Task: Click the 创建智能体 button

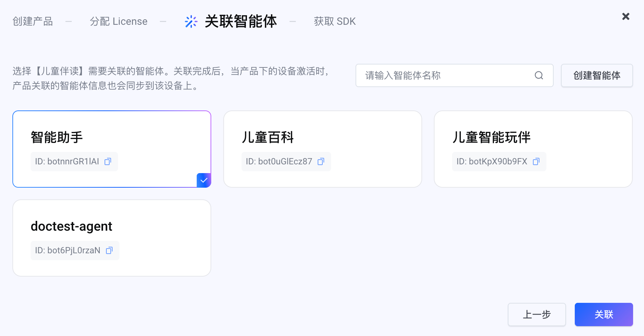Action: point(597,75)
